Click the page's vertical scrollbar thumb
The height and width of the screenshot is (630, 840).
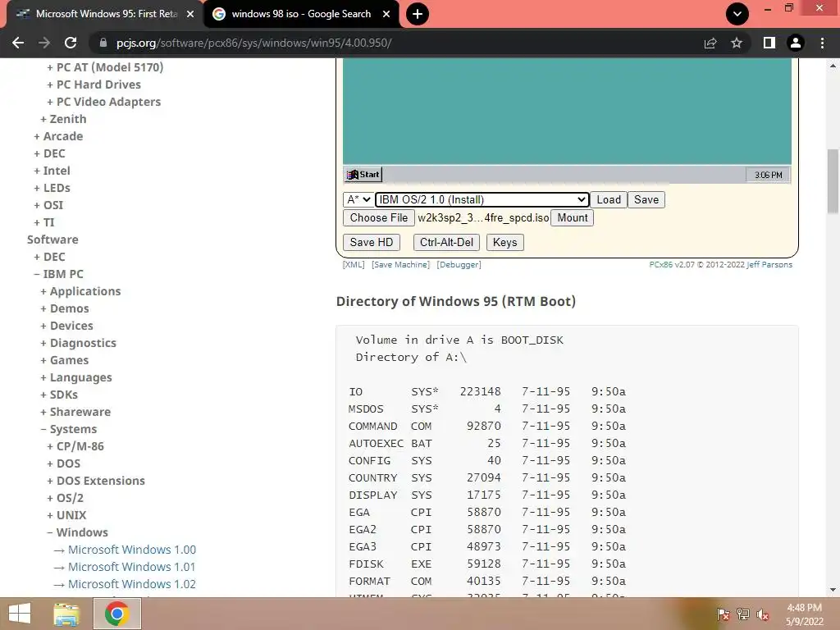[x=833, y=181]
